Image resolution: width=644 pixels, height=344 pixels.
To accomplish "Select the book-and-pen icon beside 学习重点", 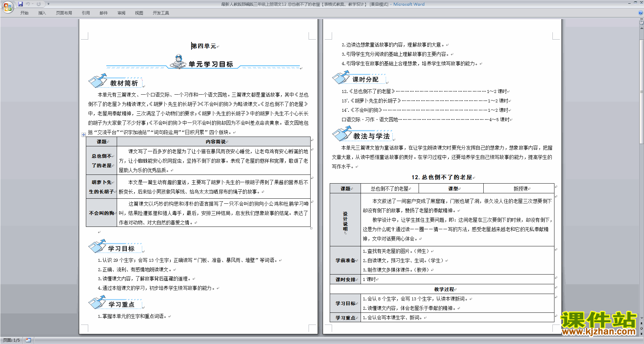I will coord(98,302).
